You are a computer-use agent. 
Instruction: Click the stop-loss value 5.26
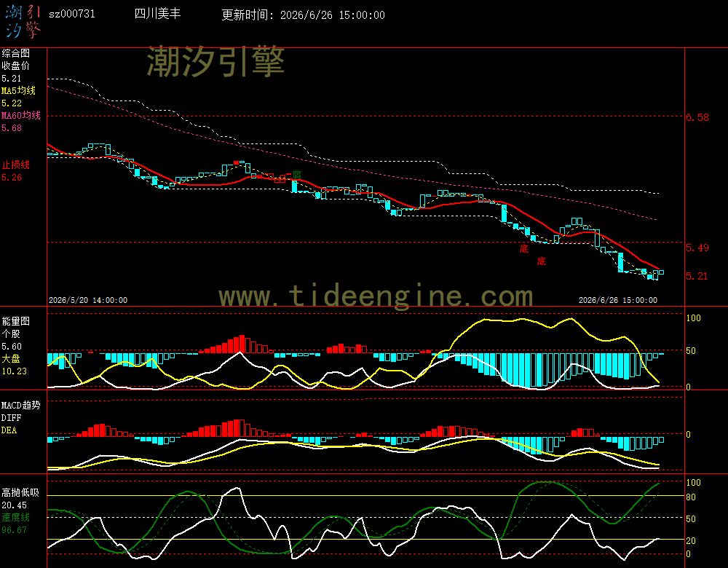[x=11, y=178]
